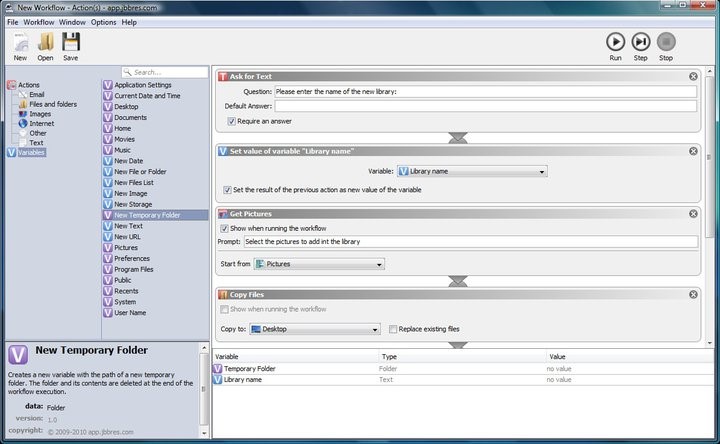Screen dimensions: 720x444
Task: Enable Replace existing files checkbox
Action: coord(392,329)
